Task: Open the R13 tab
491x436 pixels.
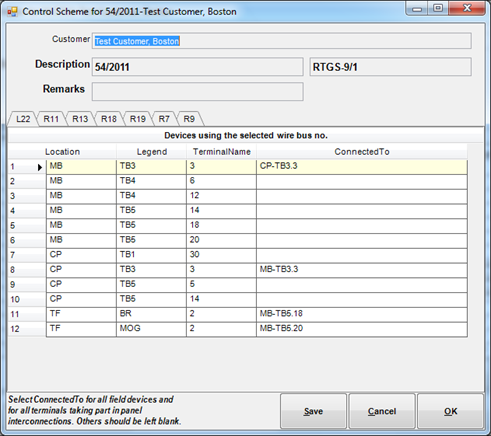Action: pos(80,119)
